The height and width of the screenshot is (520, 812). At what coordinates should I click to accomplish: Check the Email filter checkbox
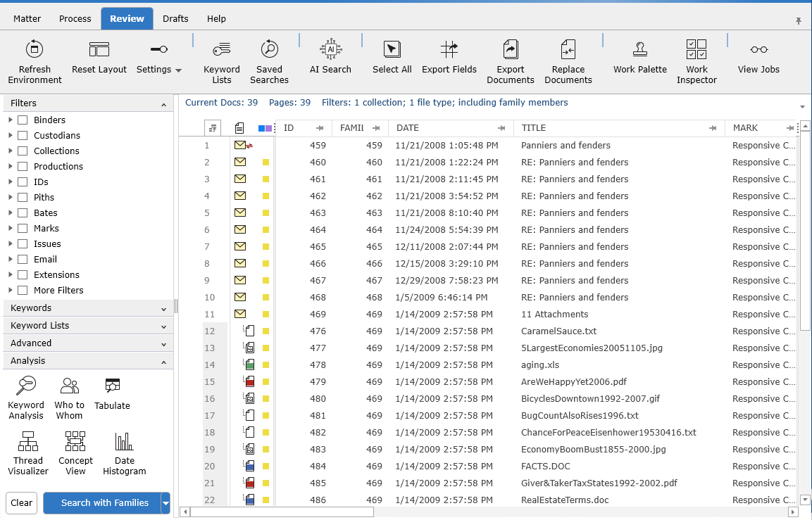point(23,260)
